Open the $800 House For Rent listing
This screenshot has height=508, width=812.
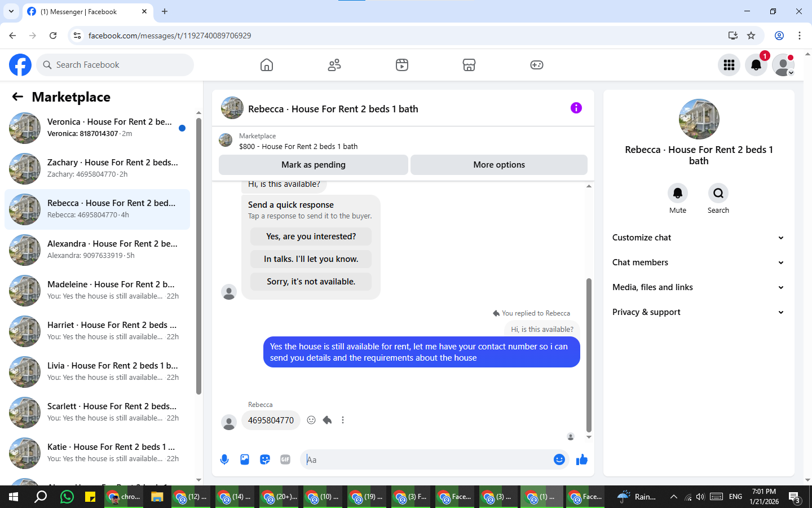pos(298,146)
